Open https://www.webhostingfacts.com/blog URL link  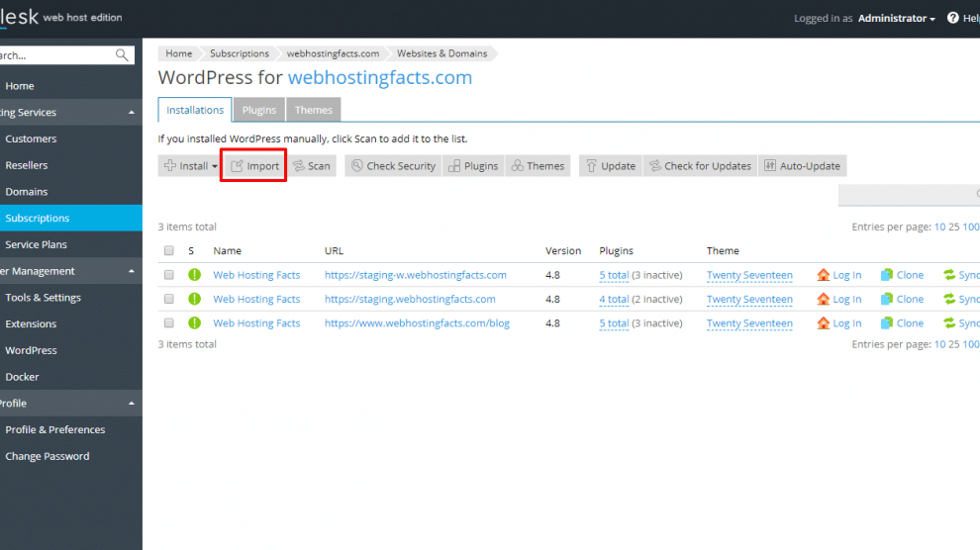coord(417,322)
